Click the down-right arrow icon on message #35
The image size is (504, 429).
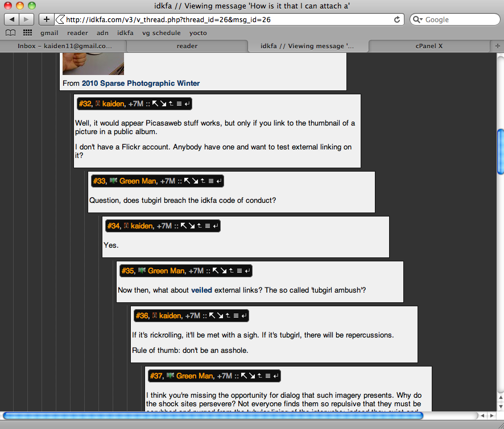click(x=224, y=270)
